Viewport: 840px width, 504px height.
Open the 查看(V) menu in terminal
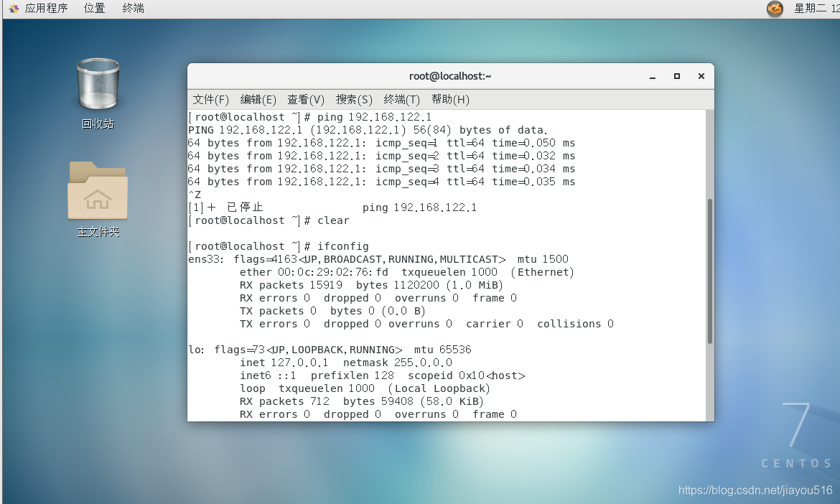(306, 100)
